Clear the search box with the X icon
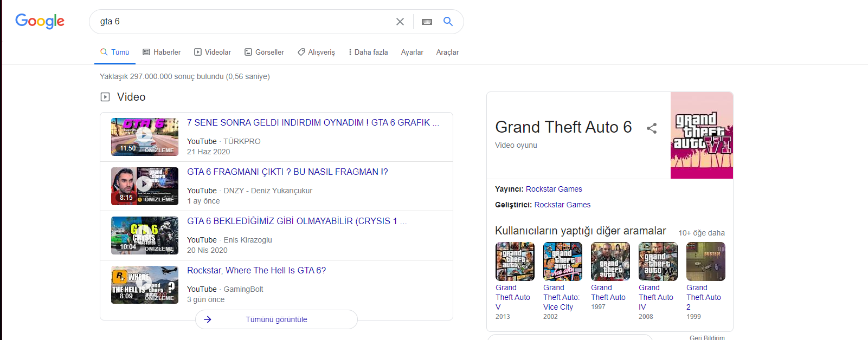868x340 pixels. (400, 22)
